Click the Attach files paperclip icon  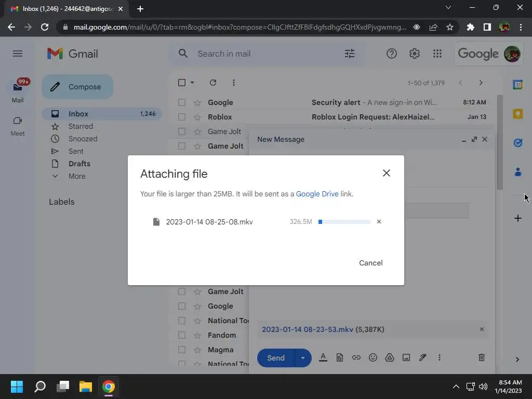tap(340, 357)
